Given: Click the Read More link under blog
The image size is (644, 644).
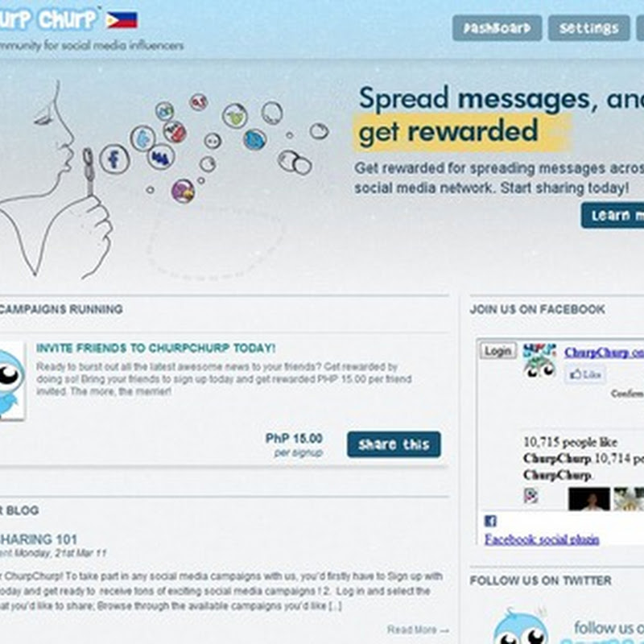Looking at the screenshot, I should 418,630.
